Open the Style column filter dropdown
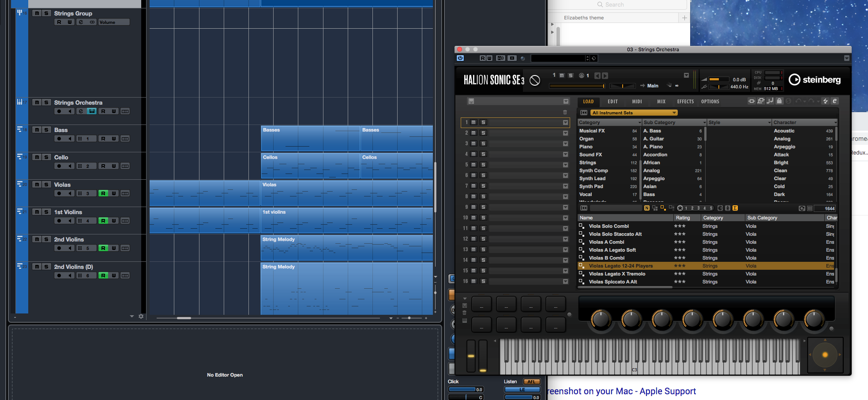Viewport: 868px width, 400px height. pos(769,122)
